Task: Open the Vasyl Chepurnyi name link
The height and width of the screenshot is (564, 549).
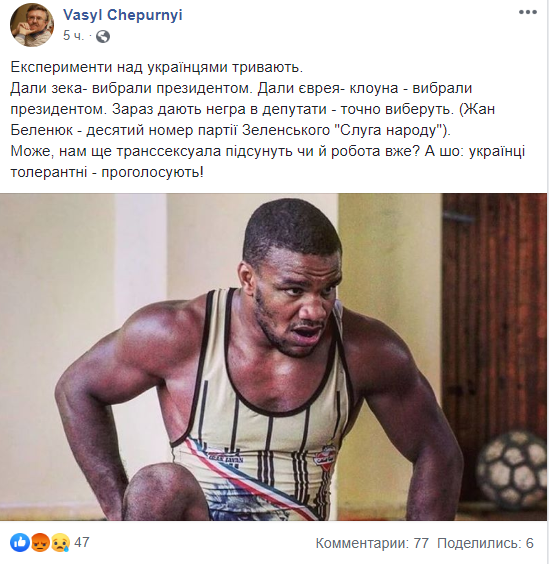Action: (123, 15)
